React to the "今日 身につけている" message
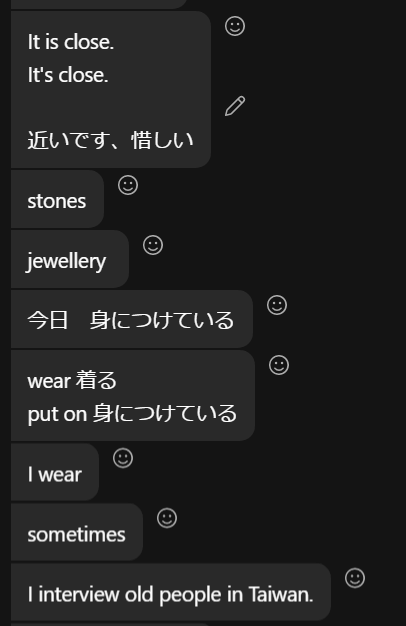Viewport: 406px width, 626px height. tap(277, 305)
